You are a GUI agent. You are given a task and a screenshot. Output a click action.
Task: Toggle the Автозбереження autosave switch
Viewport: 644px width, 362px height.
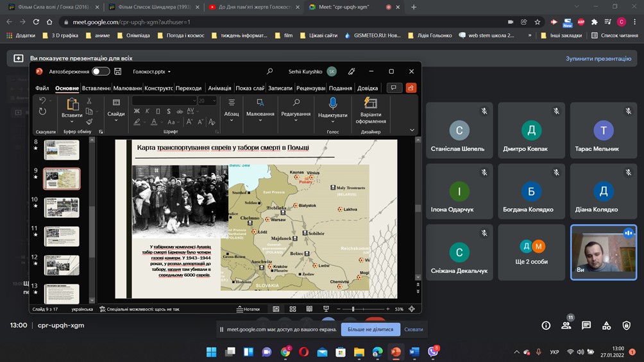(101, 71)
